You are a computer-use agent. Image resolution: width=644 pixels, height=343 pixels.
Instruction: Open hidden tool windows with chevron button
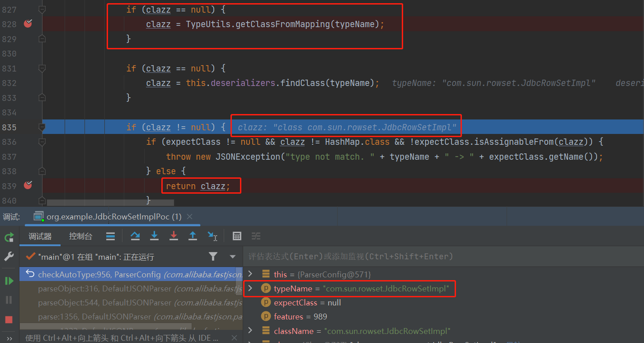click(x=9, y=337)
